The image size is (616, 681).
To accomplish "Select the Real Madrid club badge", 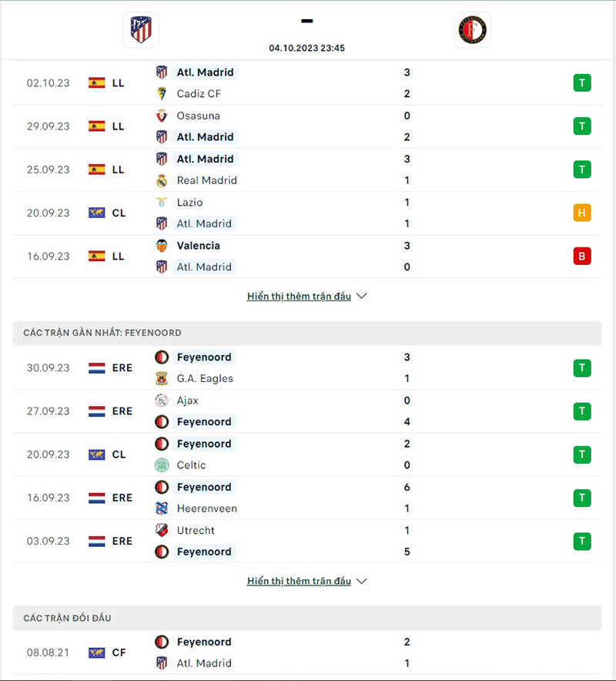I will (x=161, y=180).
